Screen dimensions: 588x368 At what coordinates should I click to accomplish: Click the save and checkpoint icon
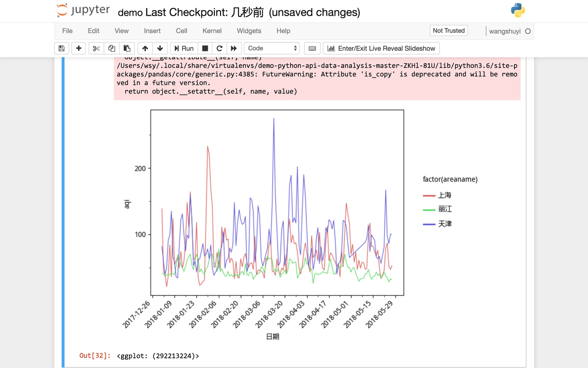coord(62,48)
